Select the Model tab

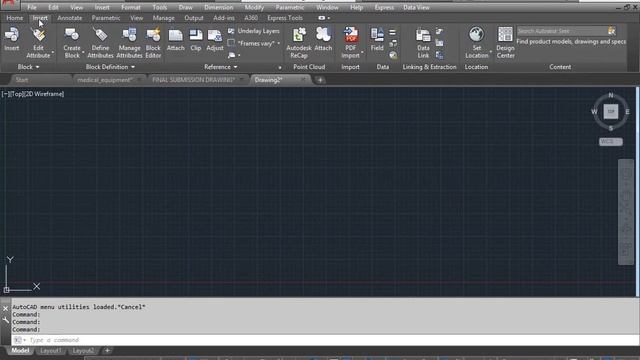click(x=20, y=351)
